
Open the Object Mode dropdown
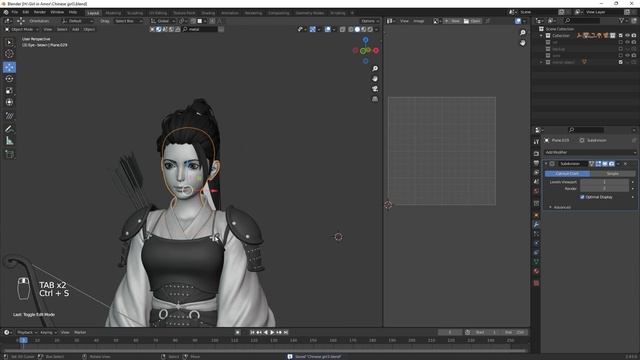pos(21,29)
